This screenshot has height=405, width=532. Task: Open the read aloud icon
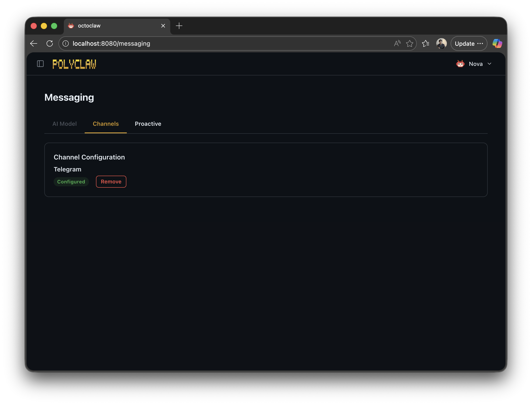397,44
